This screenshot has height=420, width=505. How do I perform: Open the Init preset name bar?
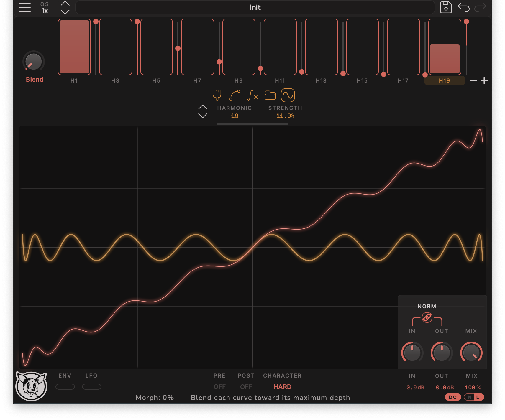pos(255,7)
